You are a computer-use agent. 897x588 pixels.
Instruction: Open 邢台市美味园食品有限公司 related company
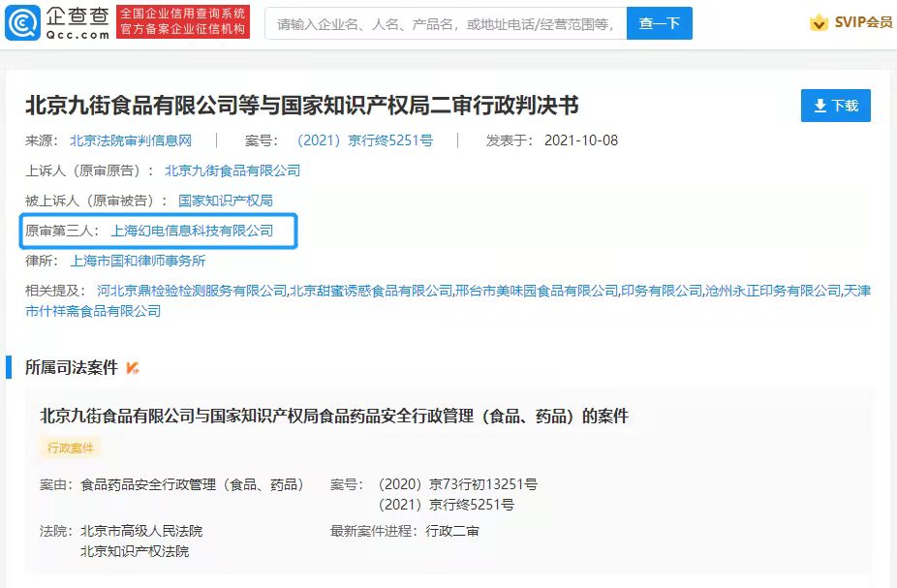[x=537, y=291]
